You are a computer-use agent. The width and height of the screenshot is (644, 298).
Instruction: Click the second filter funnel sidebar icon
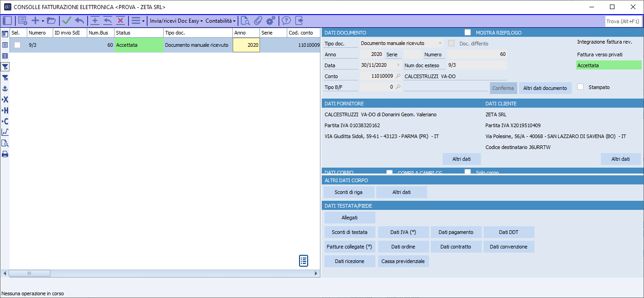click(5, 78)
